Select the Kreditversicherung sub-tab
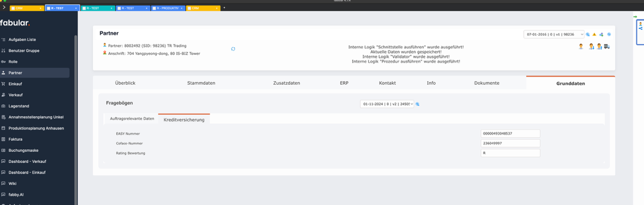This screenshot has width=644, height=205. point(184,119)
